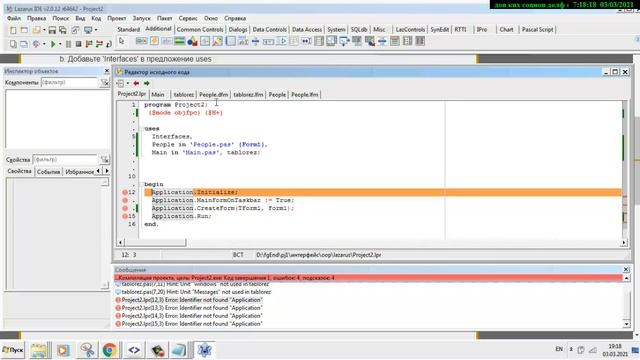The width and height of the screenshot is (640, 360).
Task: Click the EN language indicator in tray
Action: (x=559, y=349)
